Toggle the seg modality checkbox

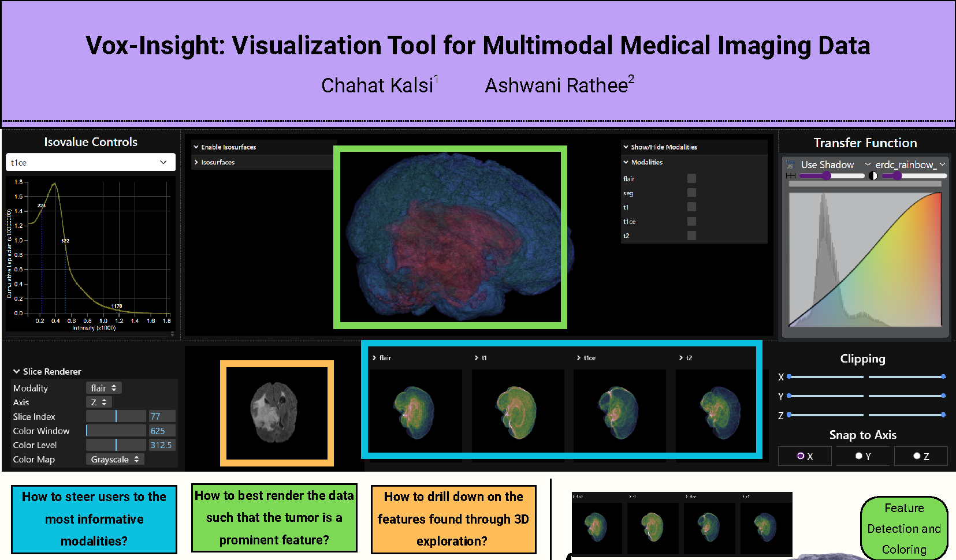pyautogui.click(x=691, y=193)
